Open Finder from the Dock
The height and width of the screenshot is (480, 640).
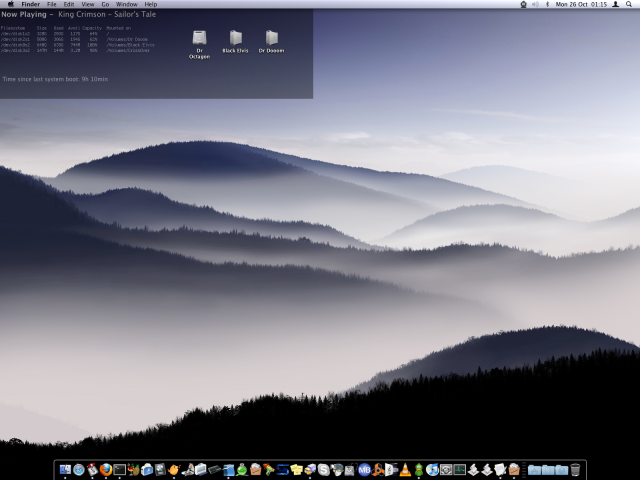65,470
